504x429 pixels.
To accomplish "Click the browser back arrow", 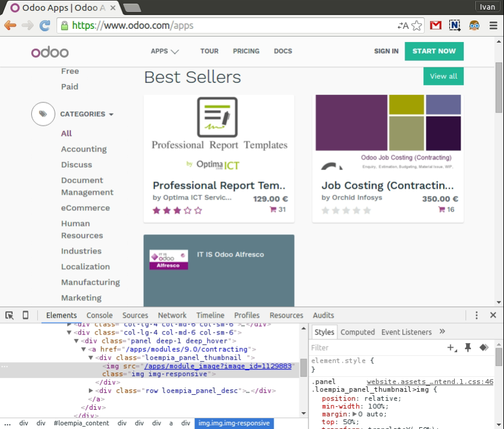I will click(x=10, y=25).
